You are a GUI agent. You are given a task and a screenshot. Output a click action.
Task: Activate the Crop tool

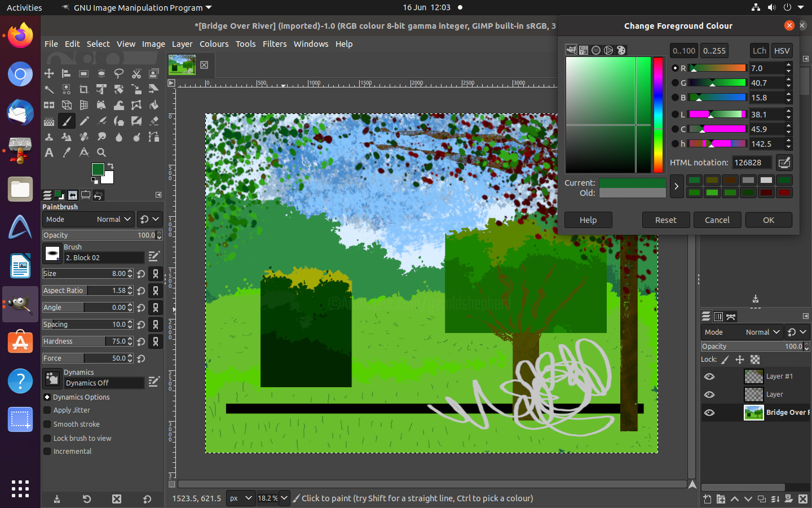coord(84,89)
